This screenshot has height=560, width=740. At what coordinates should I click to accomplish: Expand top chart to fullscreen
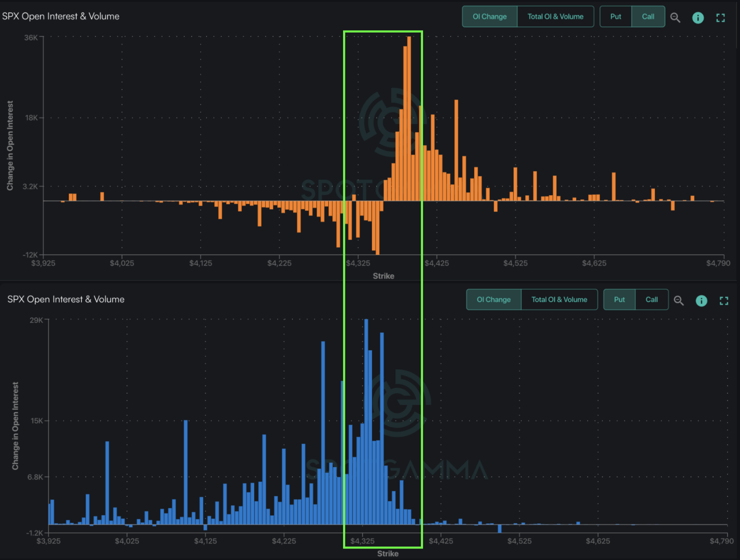click(720, 18)
